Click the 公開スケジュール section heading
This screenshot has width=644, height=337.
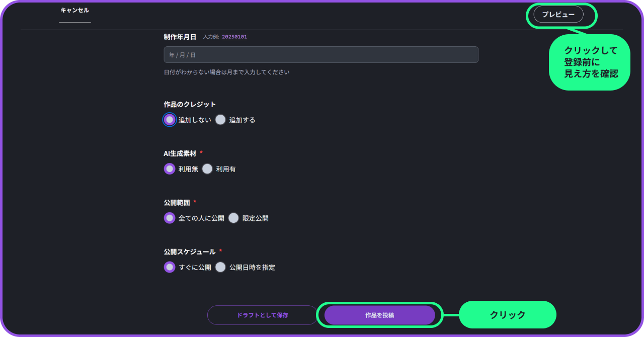click(189, 251)
